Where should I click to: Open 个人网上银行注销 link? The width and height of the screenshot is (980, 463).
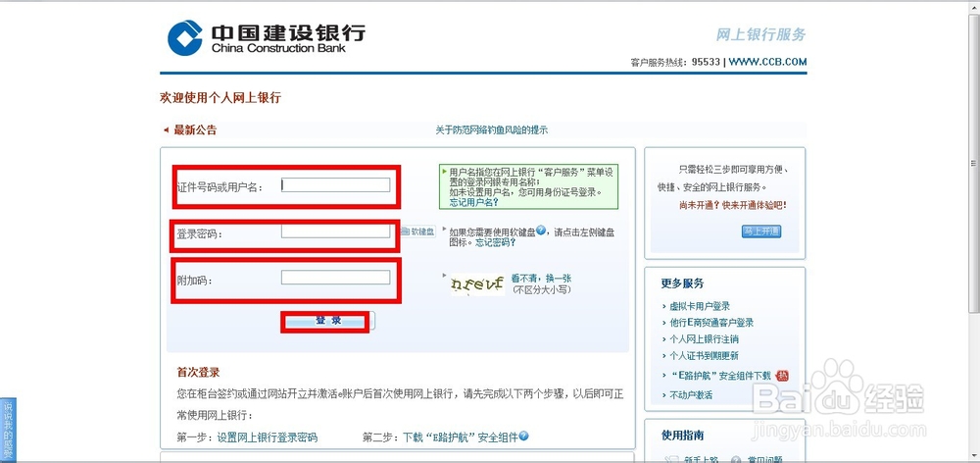pos(704,339)
